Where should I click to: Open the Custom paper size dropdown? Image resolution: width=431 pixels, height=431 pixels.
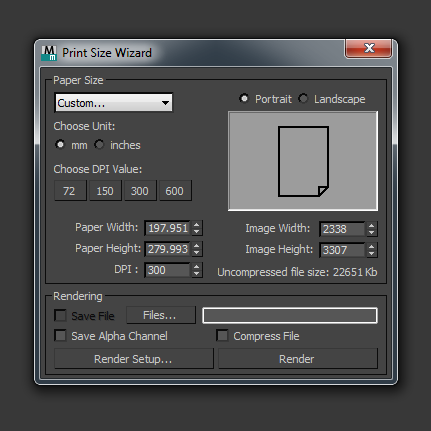[x=113, y=103]
